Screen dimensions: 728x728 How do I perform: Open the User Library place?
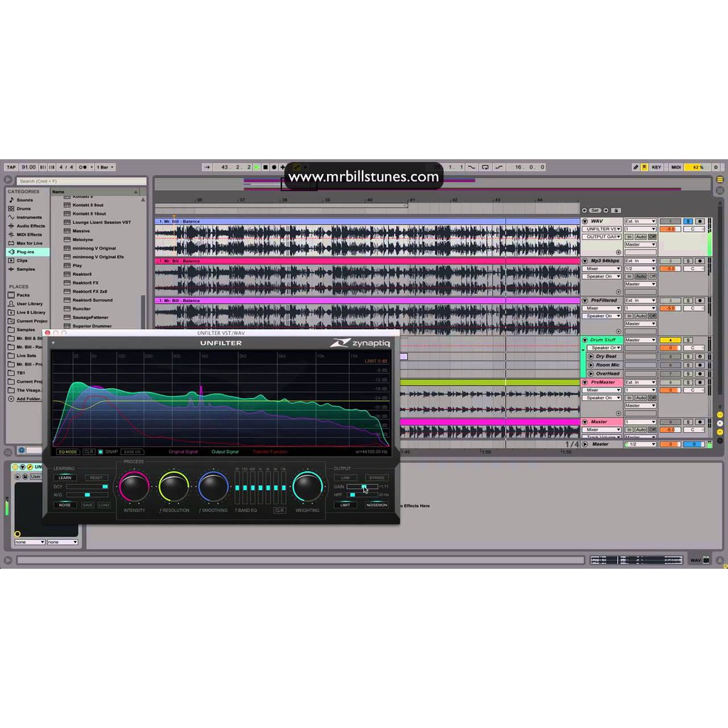pos(29,304)
